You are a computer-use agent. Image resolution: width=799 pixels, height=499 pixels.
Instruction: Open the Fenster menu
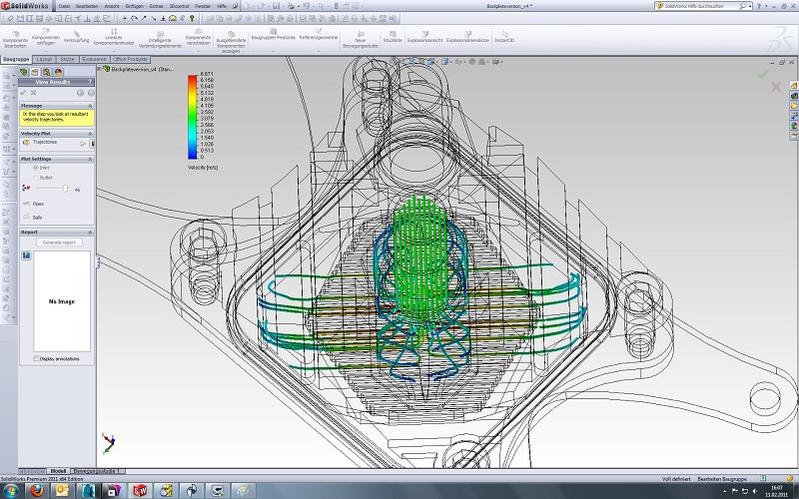pyautogui.click(x=203, y=6)
